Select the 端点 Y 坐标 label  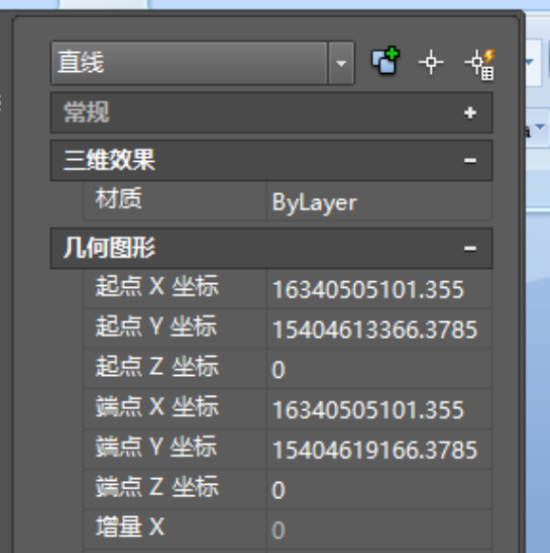[x=156, y=446]
